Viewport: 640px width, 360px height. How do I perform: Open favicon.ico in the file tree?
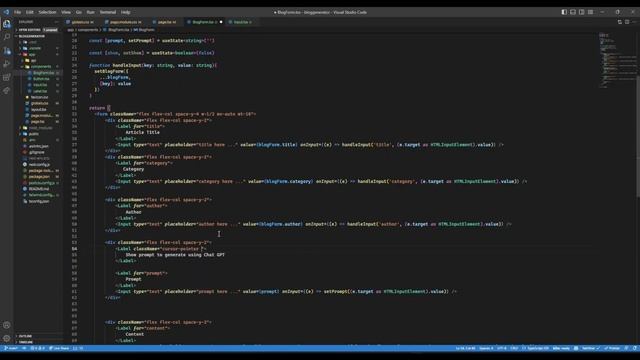39,97
